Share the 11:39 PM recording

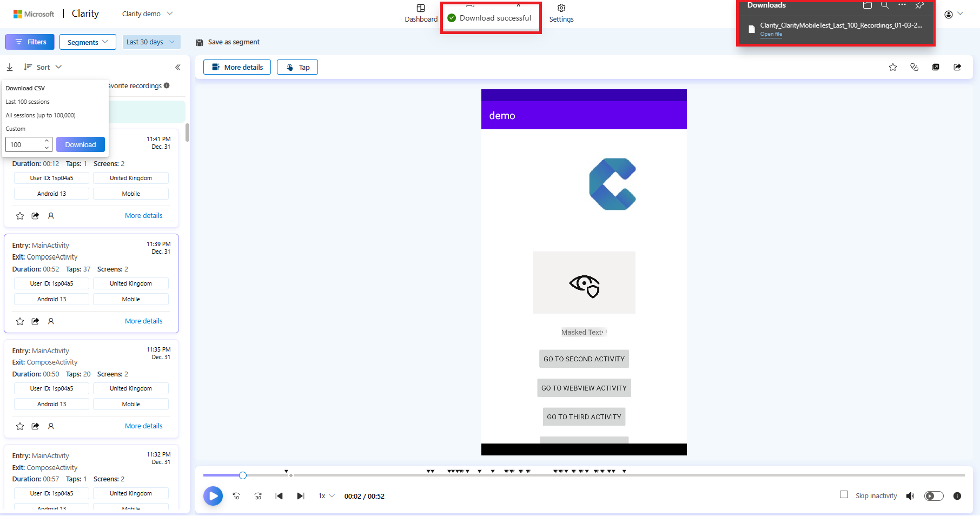35,321
